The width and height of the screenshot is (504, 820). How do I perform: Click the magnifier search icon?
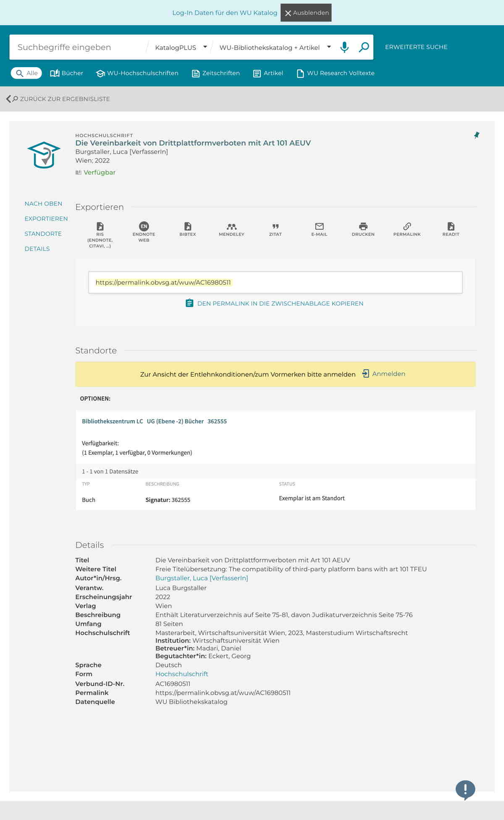(364, 47)
